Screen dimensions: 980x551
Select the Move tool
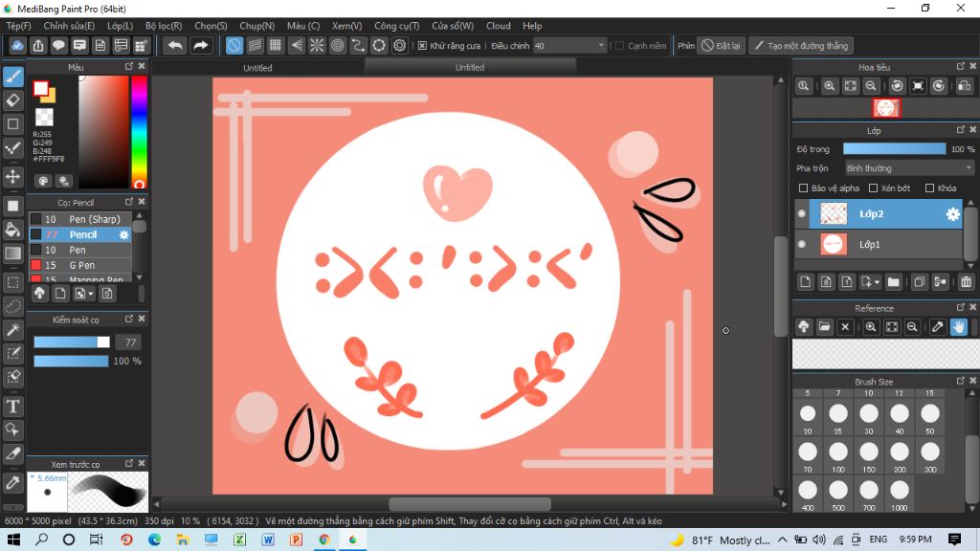tap(13, 176)
